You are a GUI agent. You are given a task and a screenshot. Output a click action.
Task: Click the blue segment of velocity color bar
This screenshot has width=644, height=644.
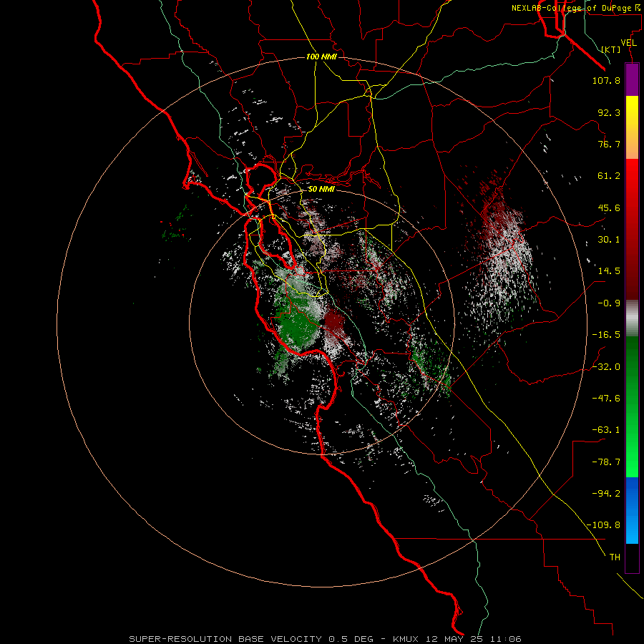[x=632, y=510]
